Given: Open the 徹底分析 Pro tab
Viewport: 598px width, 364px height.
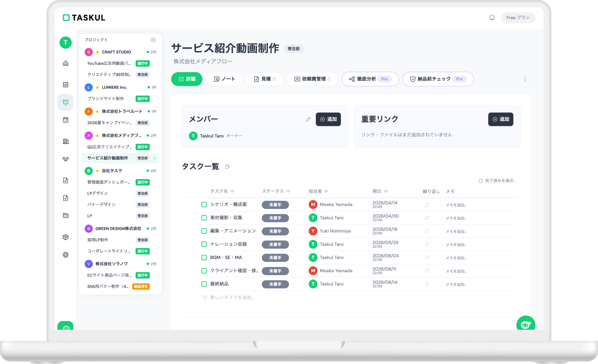Looking at the screenshot, I should [x=370, y=79].
